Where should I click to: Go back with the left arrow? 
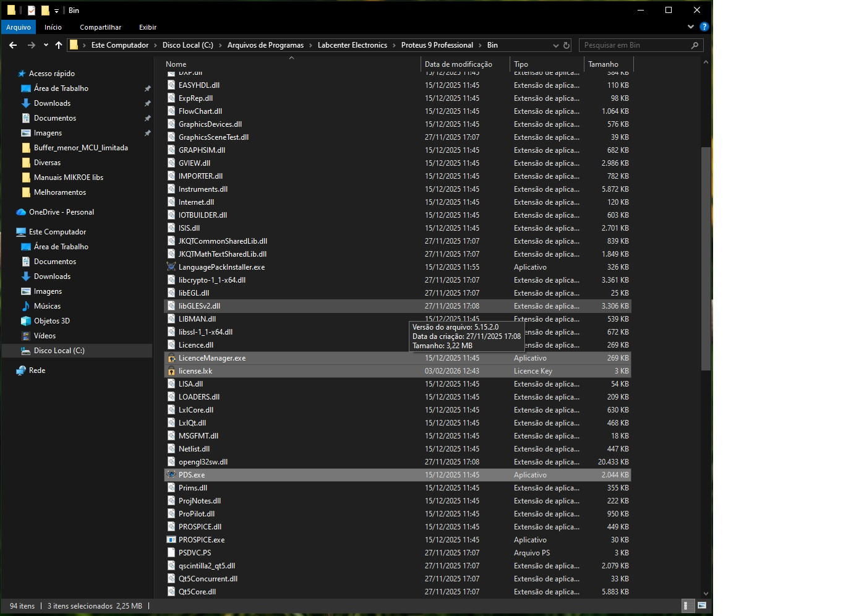(13, 45)
